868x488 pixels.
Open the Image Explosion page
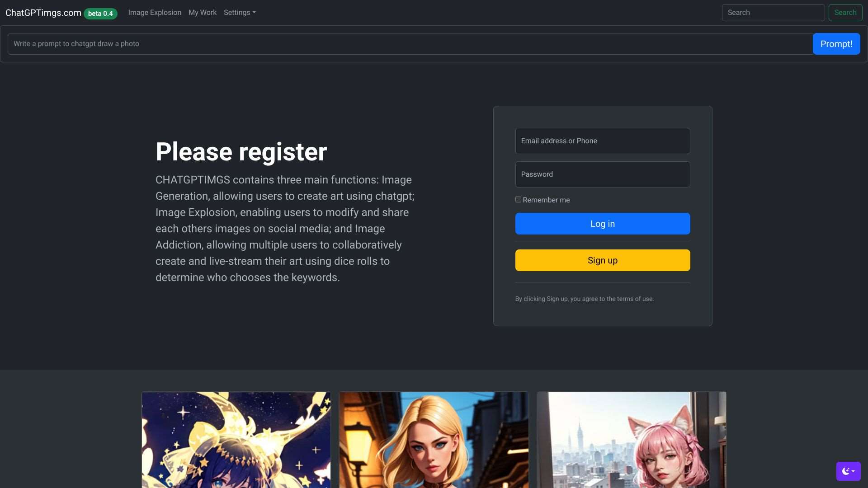point(155,13)
